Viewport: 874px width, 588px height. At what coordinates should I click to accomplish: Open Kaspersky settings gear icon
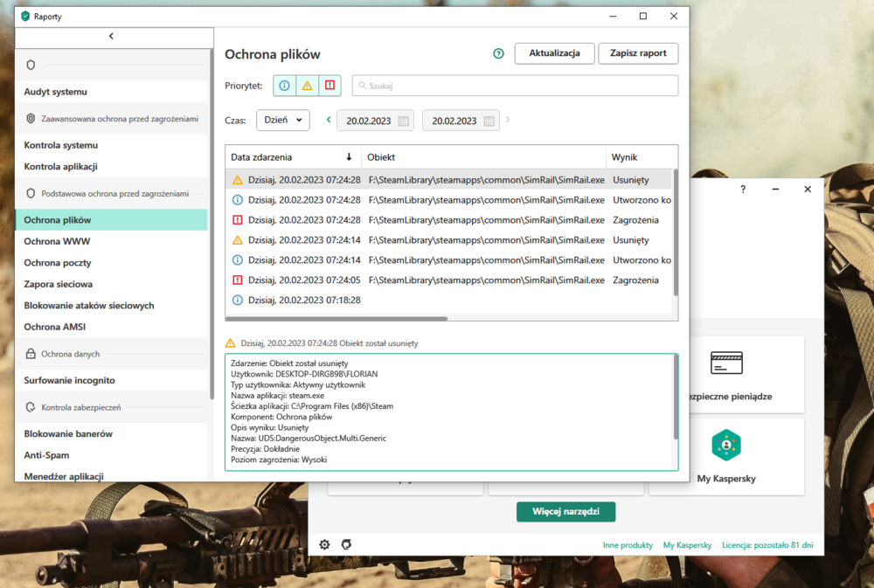tap(324, 544)
